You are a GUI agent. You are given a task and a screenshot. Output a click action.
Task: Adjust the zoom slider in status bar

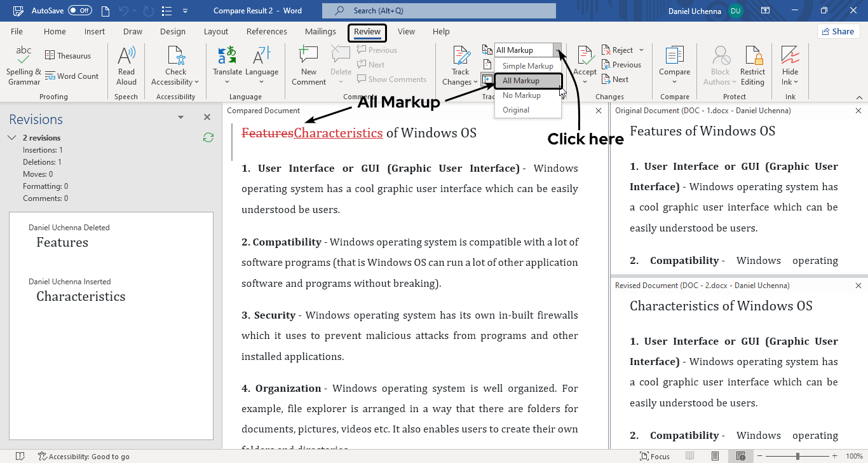(797, 456)
